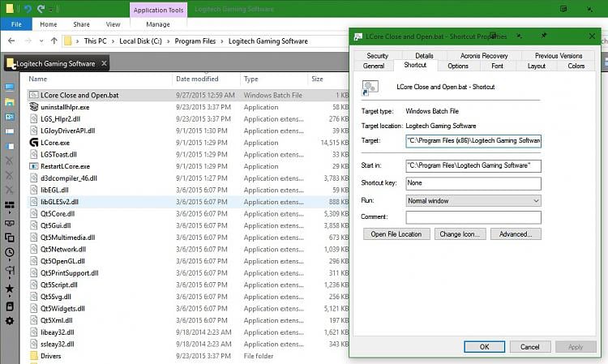Close the Logitech Gaming Software folder tab

(104, 63)
